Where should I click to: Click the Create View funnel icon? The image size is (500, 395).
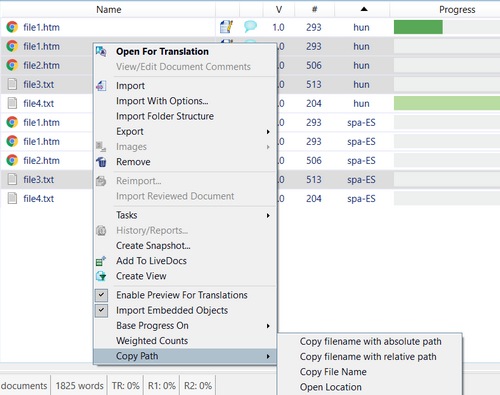point(101,276)
